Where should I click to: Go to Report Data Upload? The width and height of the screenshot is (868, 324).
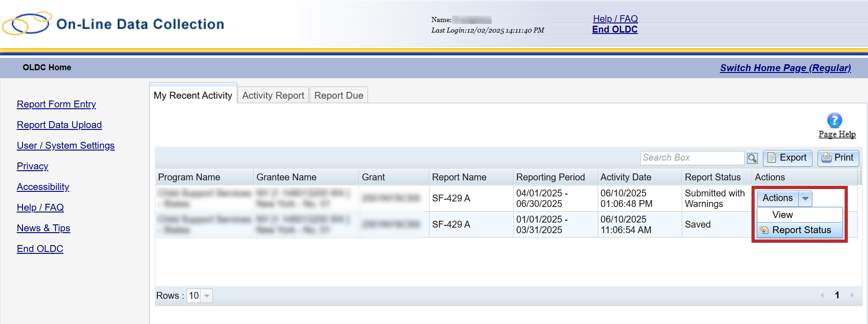59,125
